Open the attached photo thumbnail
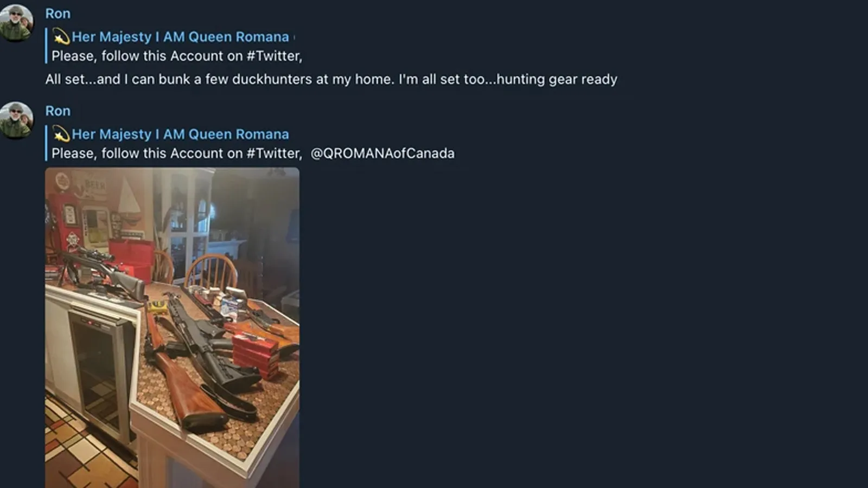The height and width of the screenshot is (488, 868). (172, 328)
